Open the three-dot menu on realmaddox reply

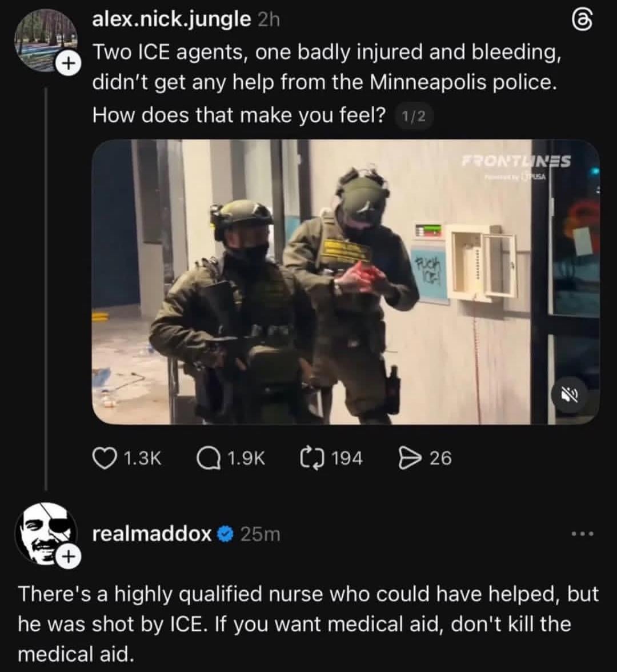583,534
